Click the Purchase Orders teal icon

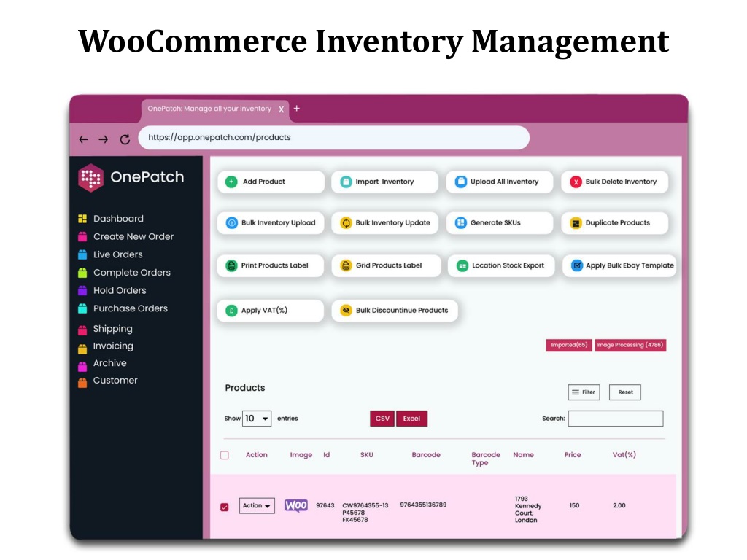(82, 308)
